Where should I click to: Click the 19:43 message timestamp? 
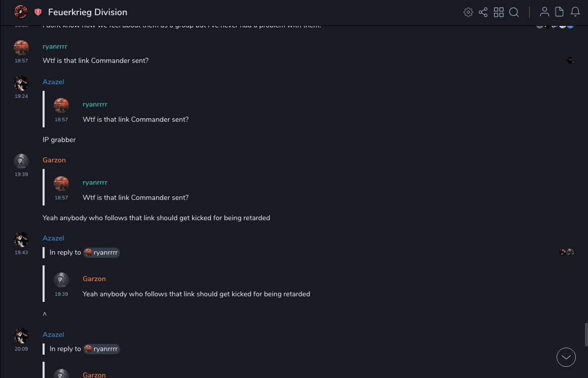click(x=21, y=253)
